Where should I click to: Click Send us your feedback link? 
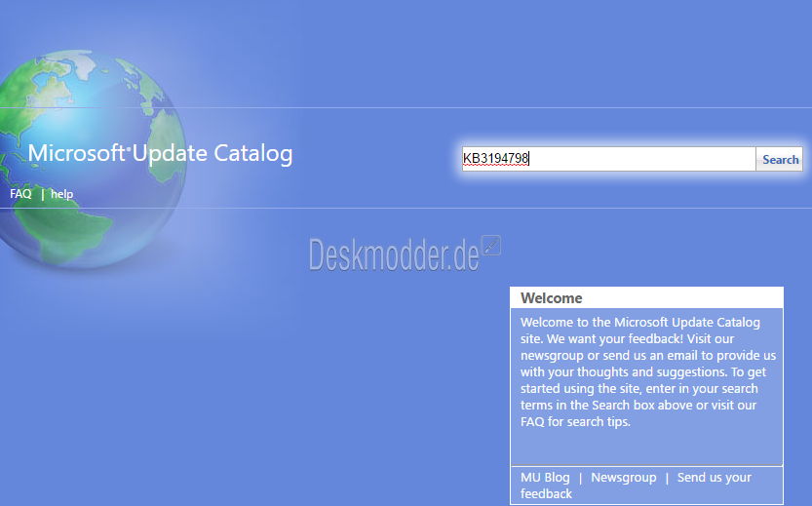click(x=636, y=486)
